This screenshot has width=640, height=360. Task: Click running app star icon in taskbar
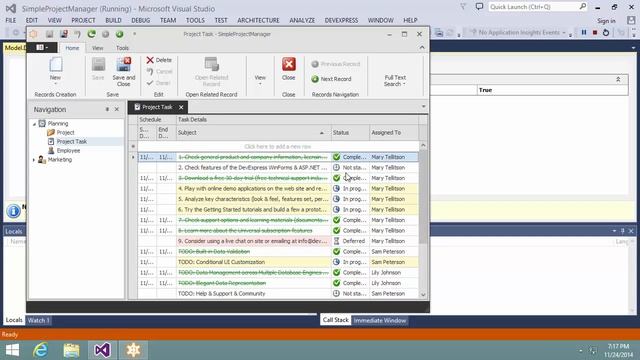(x=133, y=350)
